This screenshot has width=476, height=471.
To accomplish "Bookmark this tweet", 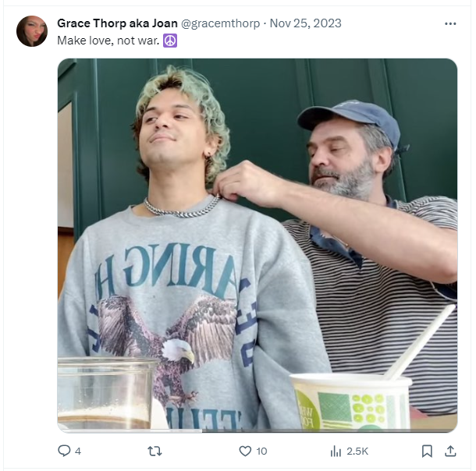I will point(427,451).
